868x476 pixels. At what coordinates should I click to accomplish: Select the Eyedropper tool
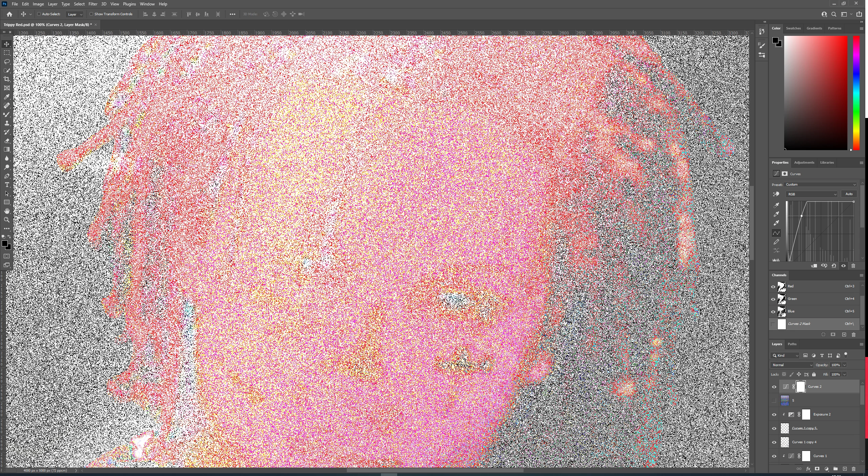click(x=7, y=97)
